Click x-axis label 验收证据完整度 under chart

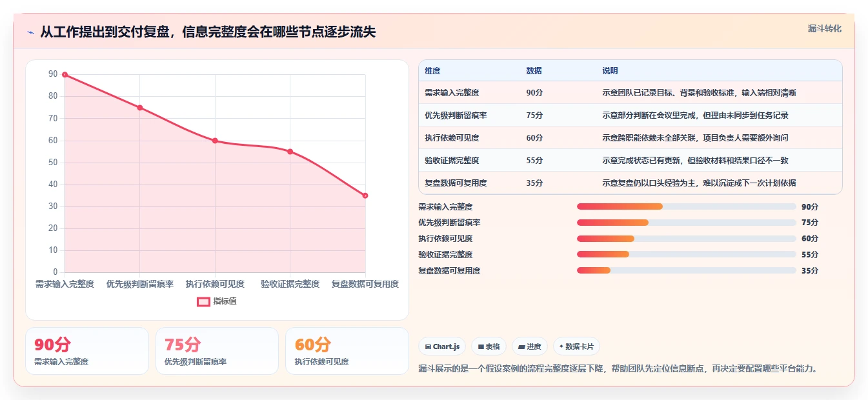click(290, 284)
